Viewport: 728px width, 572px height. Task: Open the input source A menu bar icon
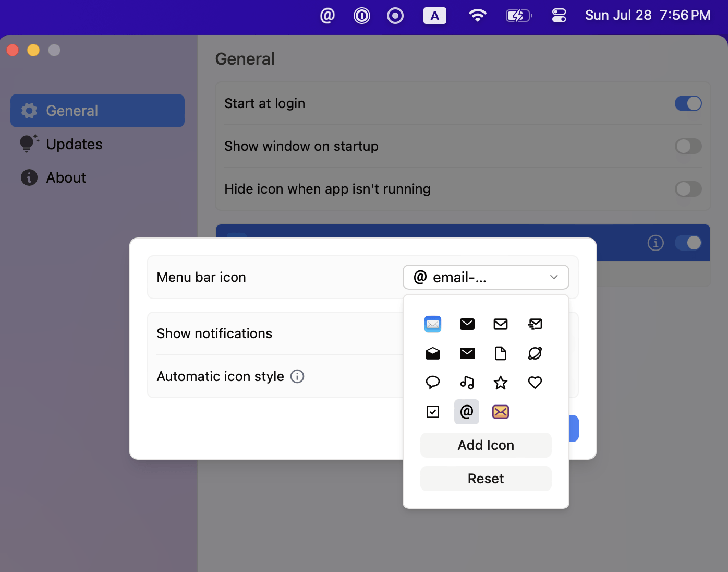[435, 16]
